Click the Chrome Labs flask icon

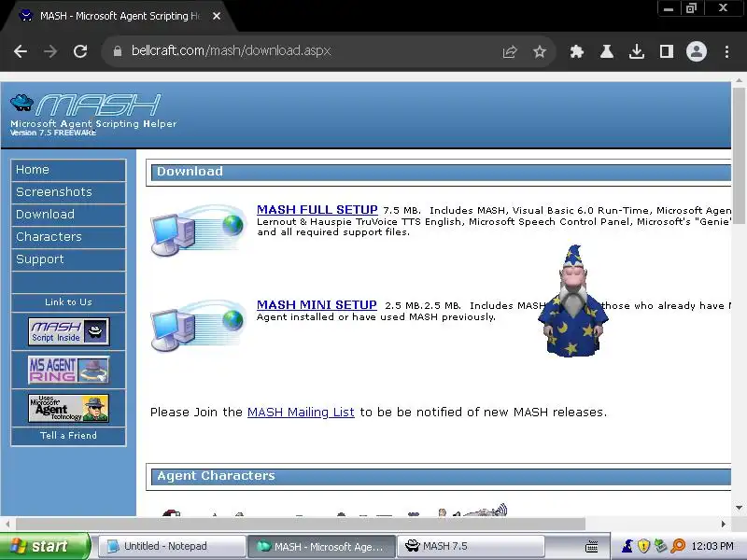[x=606, y=51]
